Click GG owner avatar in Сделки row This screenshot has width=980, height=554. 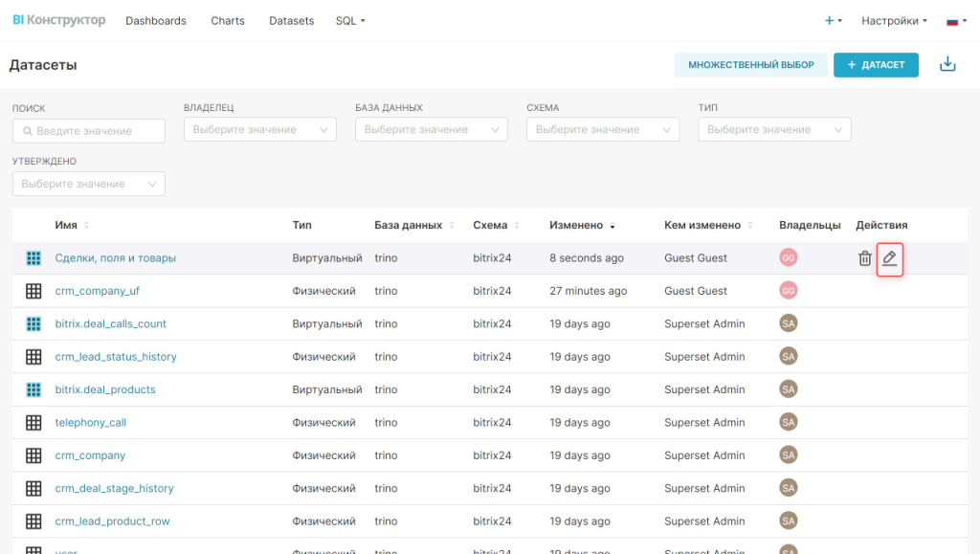tap(789, 257)
